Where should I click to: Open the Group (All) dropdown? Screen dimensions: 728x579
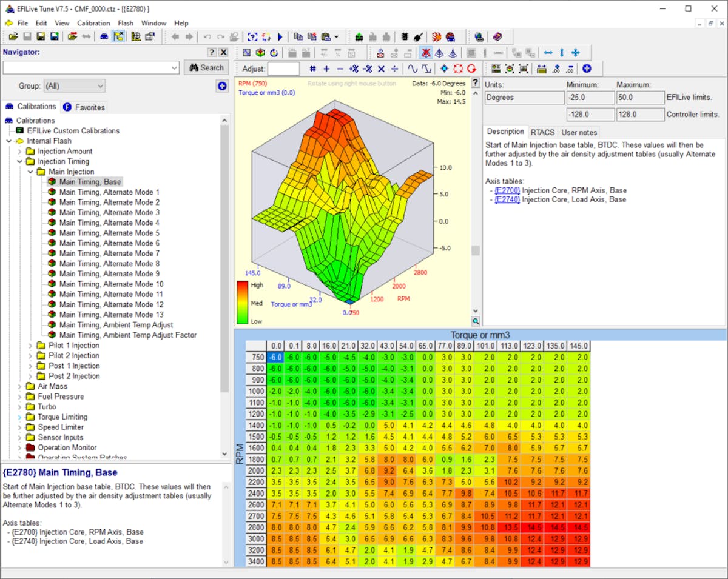click(x=75, y=86)
